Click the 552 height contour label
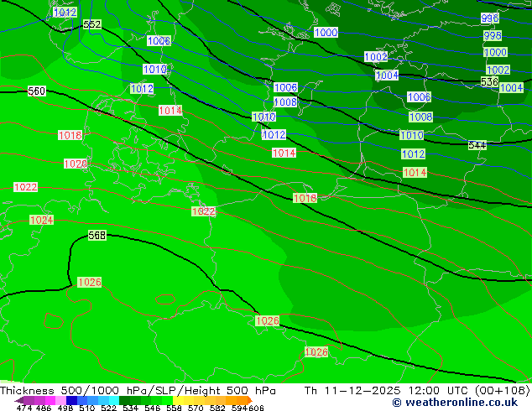The height and width of the screenshot is (411, 532). point(92,24)
